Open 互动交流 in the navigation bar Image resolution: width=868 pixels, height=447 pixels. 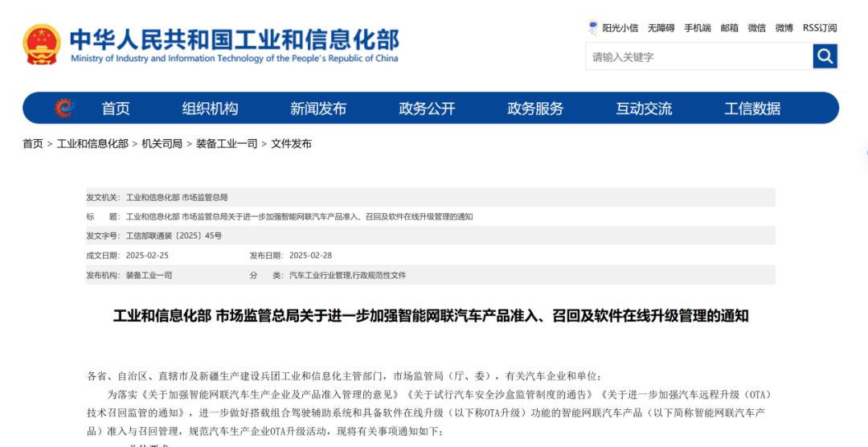[x=644, y=109]
